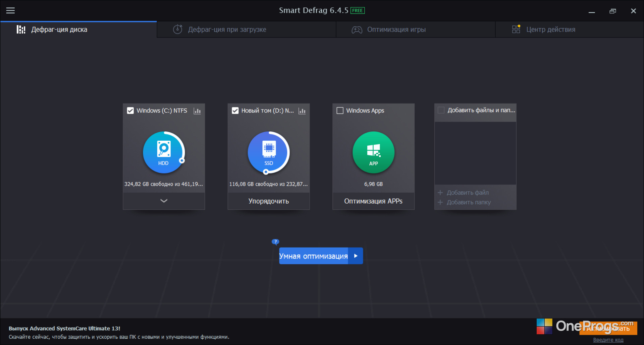The width and height of the screenshot is (644, 345).
Task: Open disk map chart for Новый том (D:)
Action: click(x=302, y=111)
